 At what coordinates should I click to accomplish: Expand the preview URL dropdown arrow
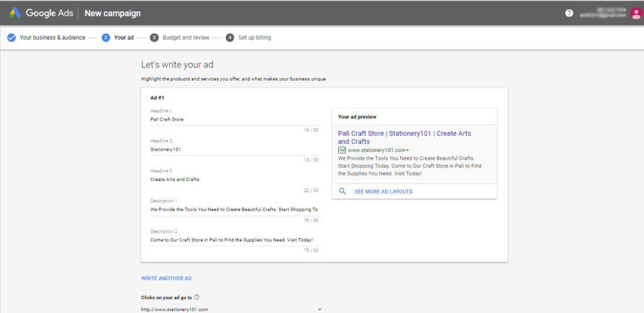click(408, 151)
